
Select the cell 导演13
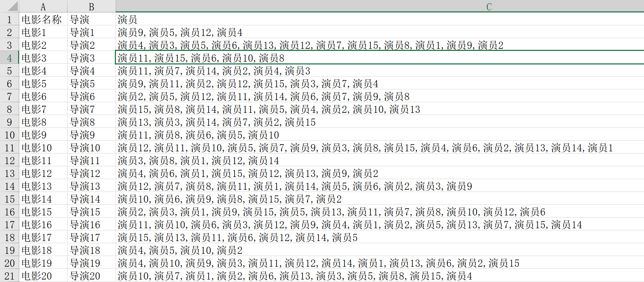tap(91, 186)
